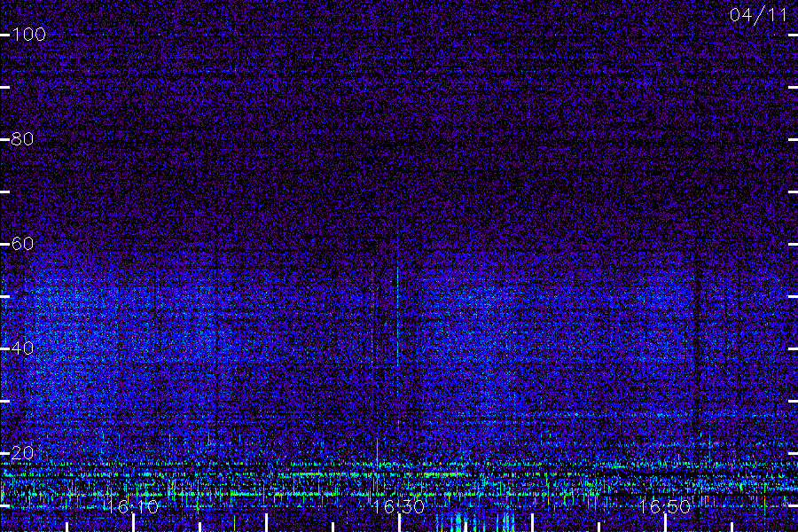Click the 16:10 time label
The height and width of the screenshot is (532, 798).
pyautogui.click(x=132, y=506)
